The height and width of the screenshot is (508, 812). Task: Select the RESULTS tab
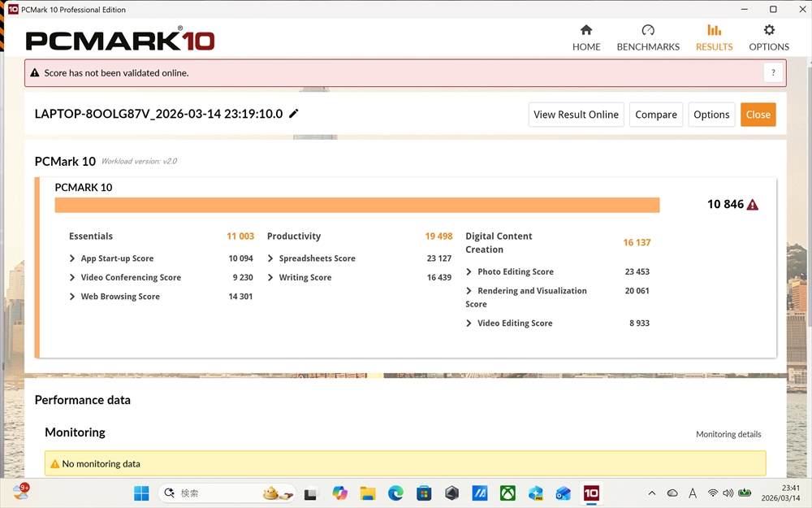tap(714, 38)
